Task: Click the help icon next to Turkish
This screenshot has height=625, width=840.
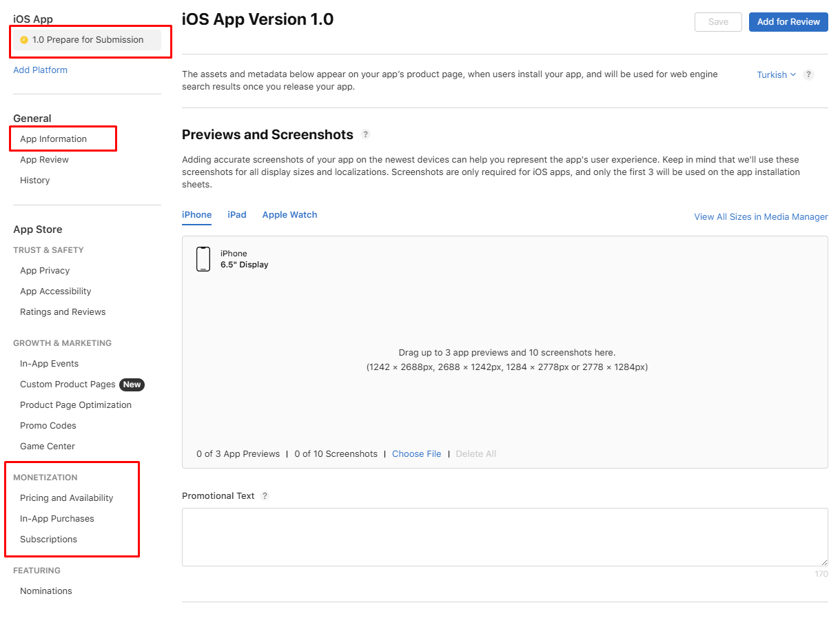Action: 808,74
